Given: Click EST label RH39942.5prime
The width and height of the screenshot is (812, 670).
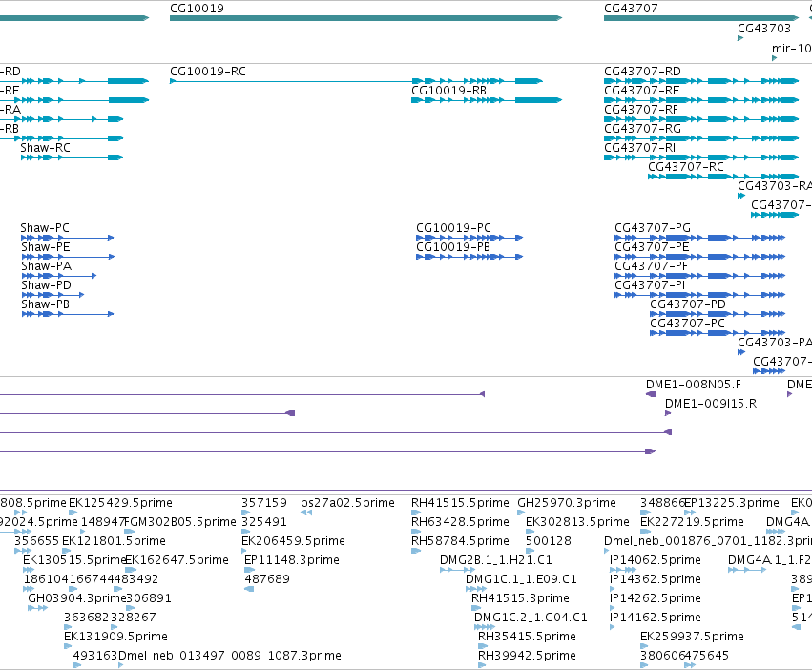Looking at the screenshot, I should (x=527, y=656).
